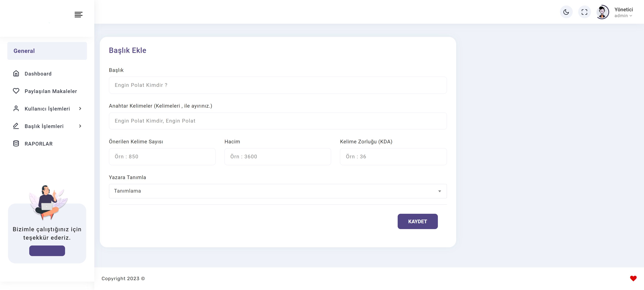Click the Hacim input field
Screen dimensions: 644x290
pyautogui.click(x=277, y=156)
